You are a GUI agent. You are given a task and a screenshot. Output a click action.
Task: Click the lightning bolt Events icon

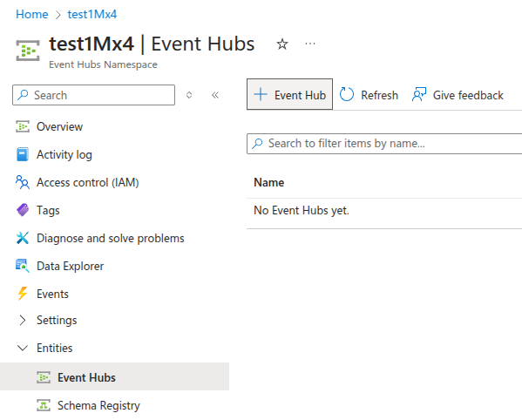(23, 294)
